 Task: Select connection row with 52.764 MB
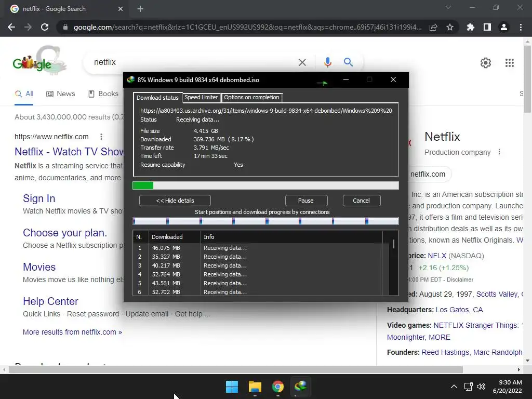point(258,274)
